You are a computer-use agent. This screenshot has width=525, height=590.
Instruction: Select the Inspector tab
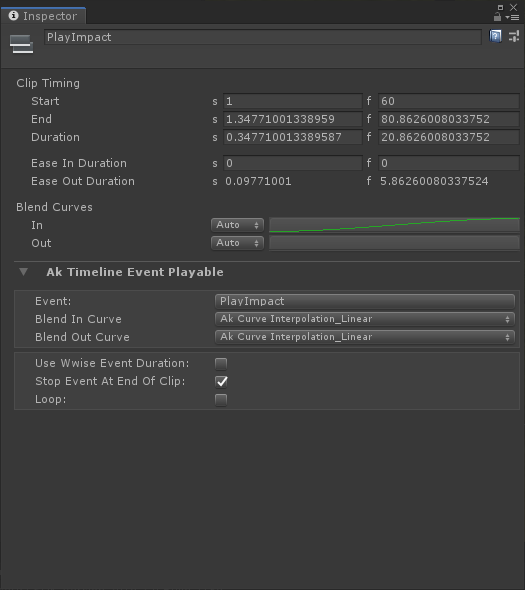(x=43, y=16)
